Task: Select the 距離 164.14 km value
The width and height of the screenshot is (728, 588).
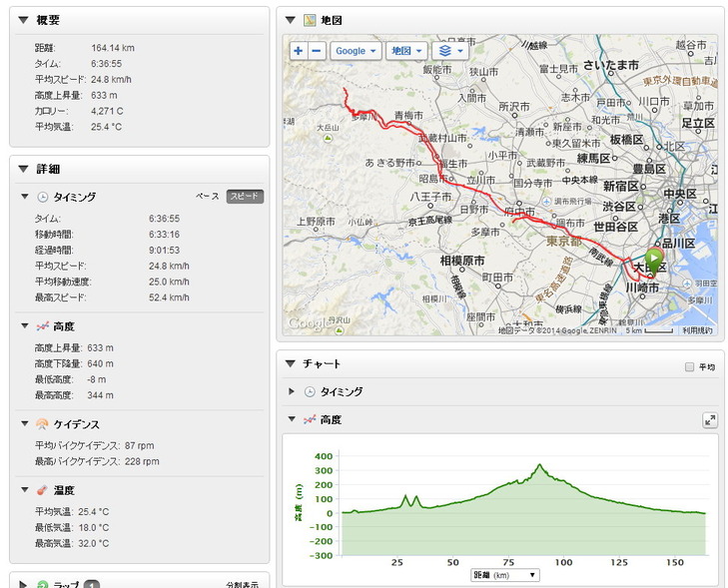Action: [x=113, y=48]
